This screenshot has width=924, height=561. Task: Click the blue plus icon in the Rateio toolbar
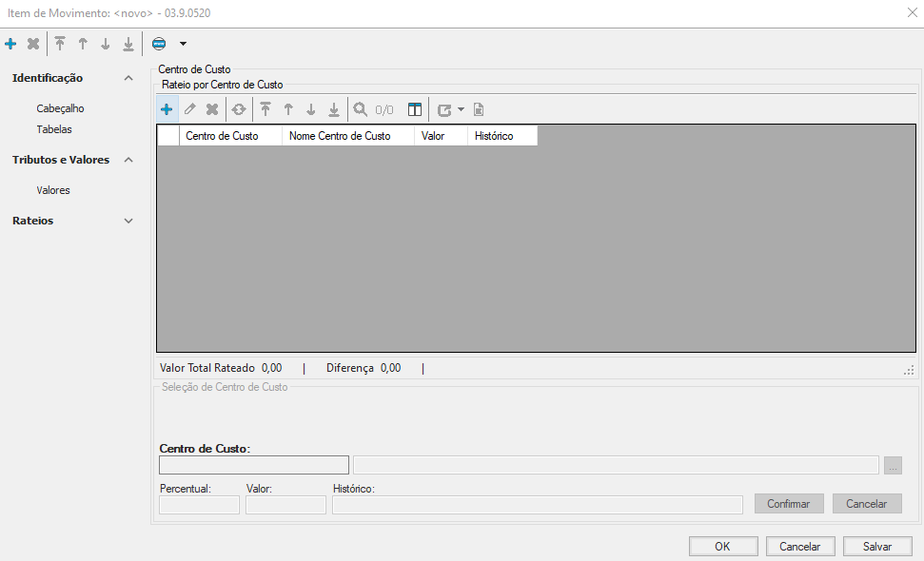[167, 109]
